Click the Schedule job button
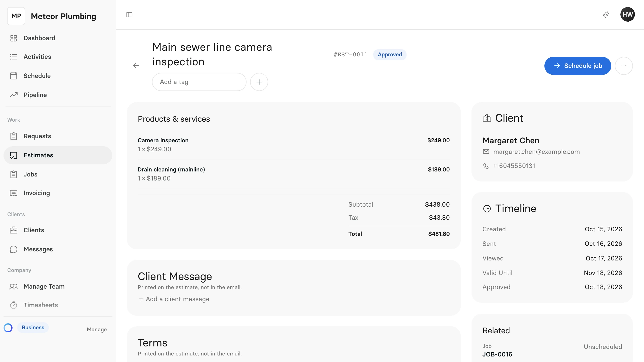This screenshot has width=644, height=362. (578, 66)
